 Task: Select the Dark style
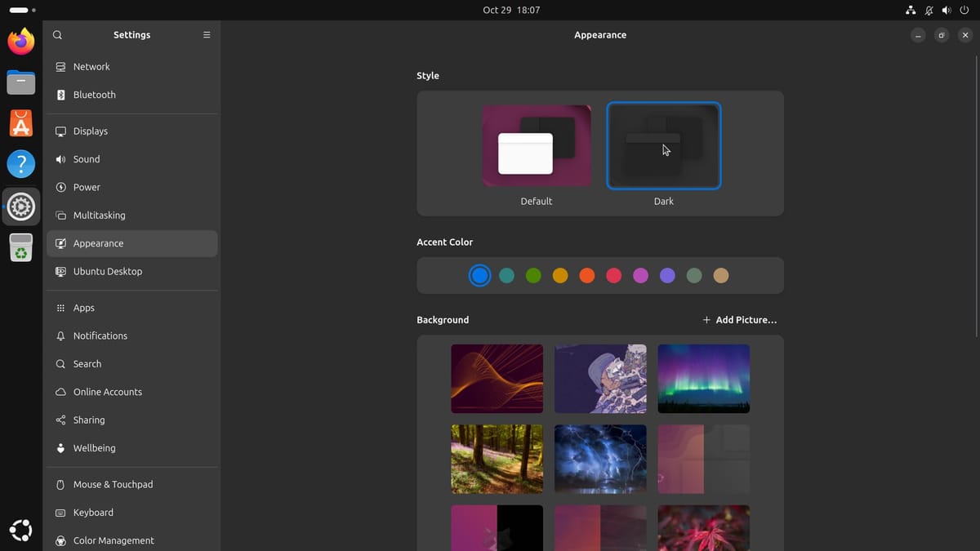click(664, 146)
